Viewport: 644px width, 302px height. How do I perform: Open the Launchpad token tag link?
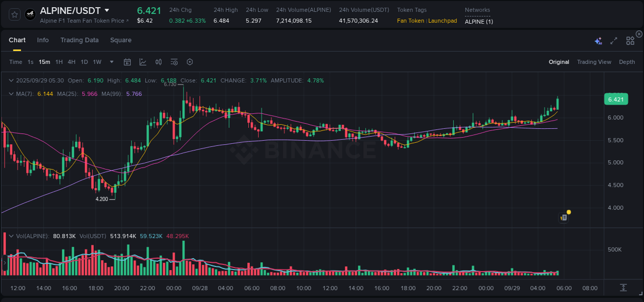point(443,21)
